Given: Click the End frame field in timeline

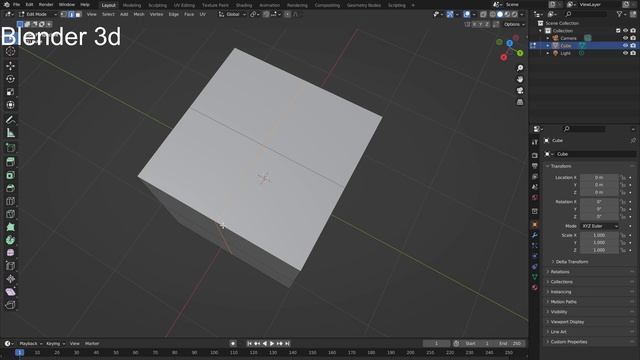Looking at the screenshot, I should pyautogui.click(x=511, y=344).
